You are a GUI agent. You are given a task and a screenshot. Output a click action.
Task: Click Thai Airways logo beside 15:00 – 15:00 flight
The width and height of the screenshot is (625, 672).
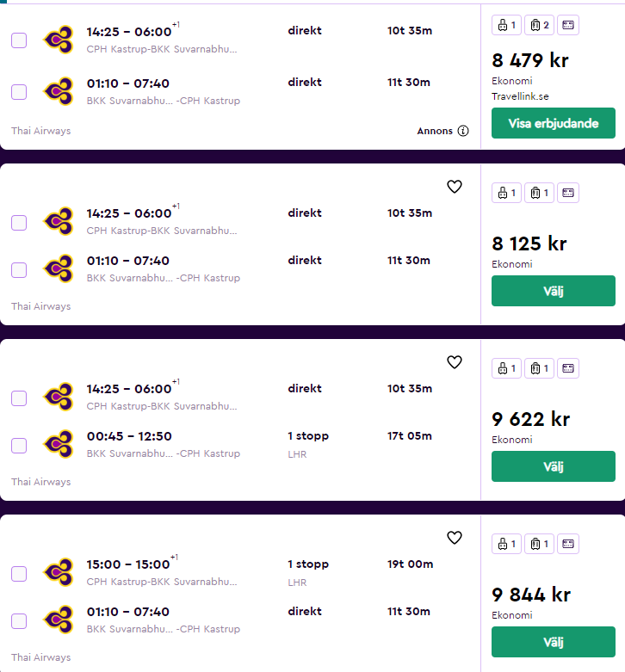click(59, 573)
